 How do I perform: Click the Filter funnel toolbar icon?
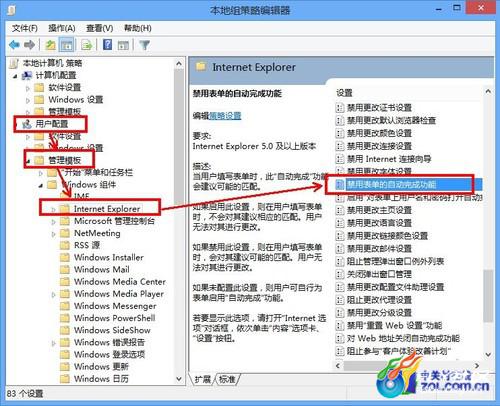[x=145, y=45]
